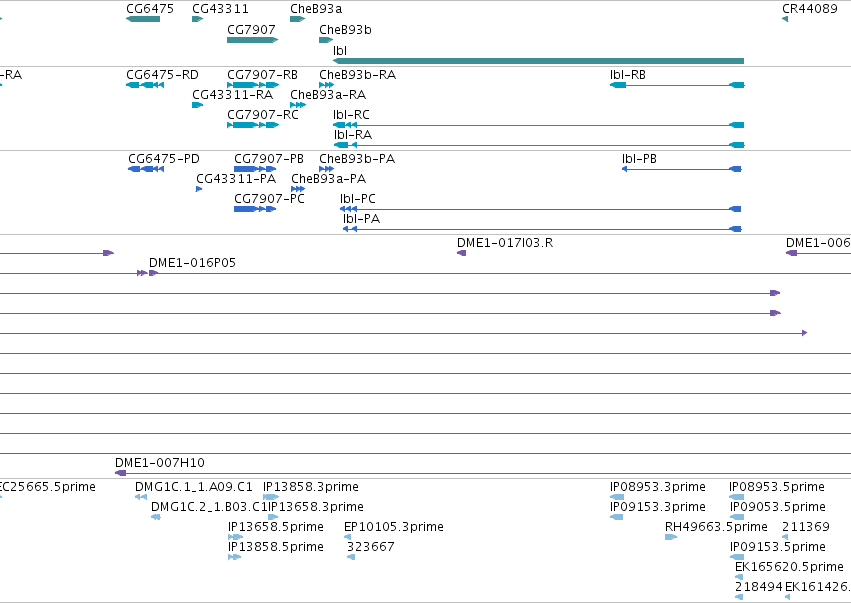The height and width of the screenshot is (603, 851).
Task: Click transcript CG43311-RA
Action: tap(198, 105)
